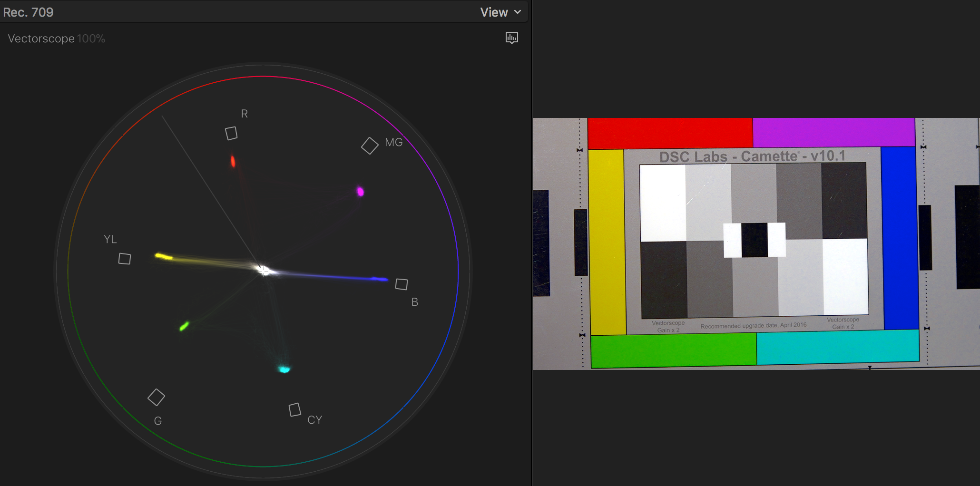Open the View dropdown menu
980x486 pixels.
click(500, 12)
